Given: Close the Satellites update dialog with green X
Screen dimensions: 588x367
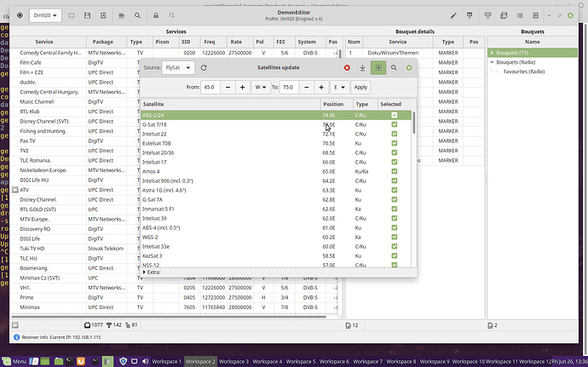Looking at the screenshot, I should coord(409,68).
